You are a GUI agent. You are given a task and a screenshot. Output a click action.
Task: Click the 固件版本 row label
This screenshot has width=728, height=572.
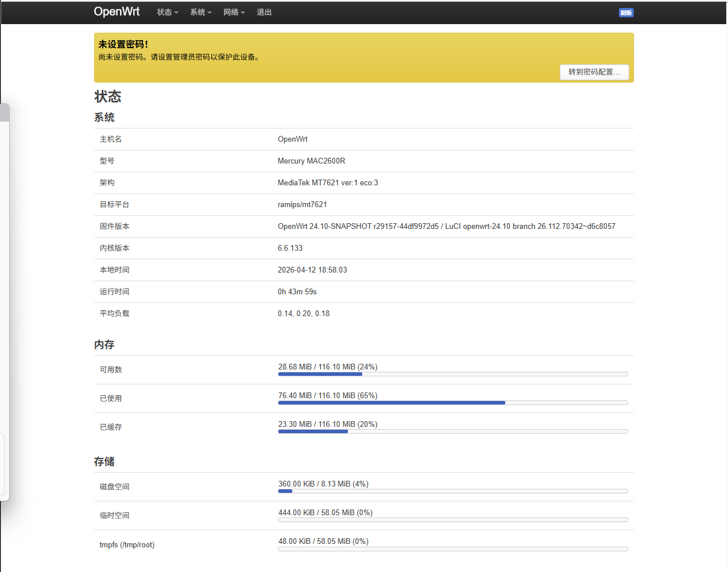click(x=114, y=226)
